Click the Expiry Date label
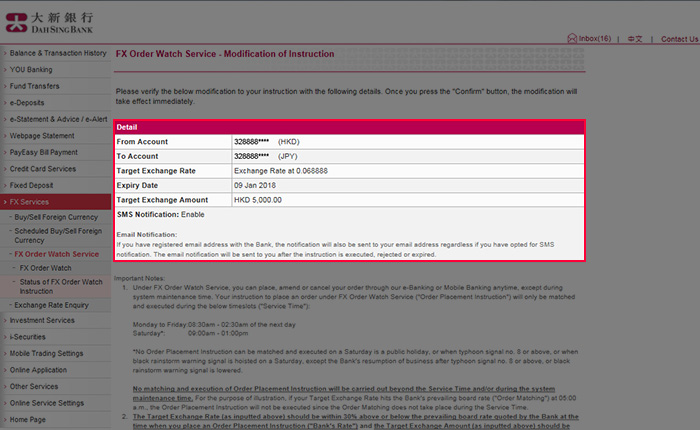 pyautogui.click(x=137, y=185)
